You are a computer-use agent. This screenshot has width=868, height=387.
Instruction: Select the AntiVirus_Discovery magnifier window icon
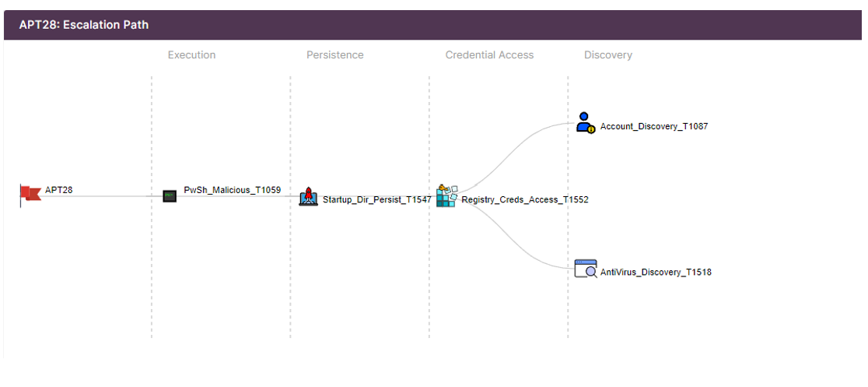click(586, 269)
